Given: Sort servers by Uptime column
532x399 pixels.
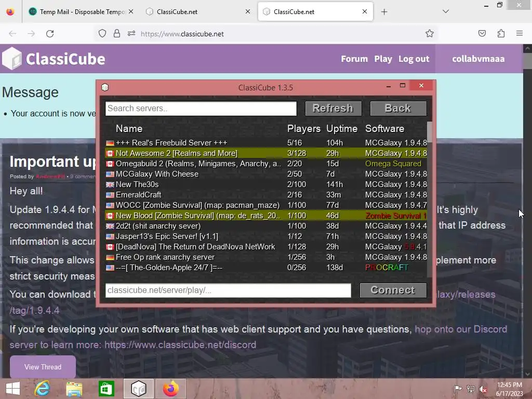Looking at the screenshot, I should 342,129.
